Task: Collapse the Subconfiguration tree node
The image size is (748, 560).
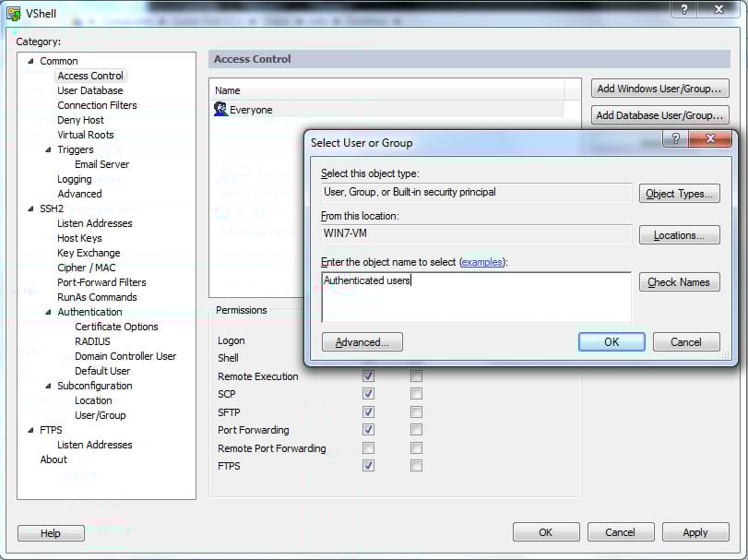Action: [x=49, y=386]
